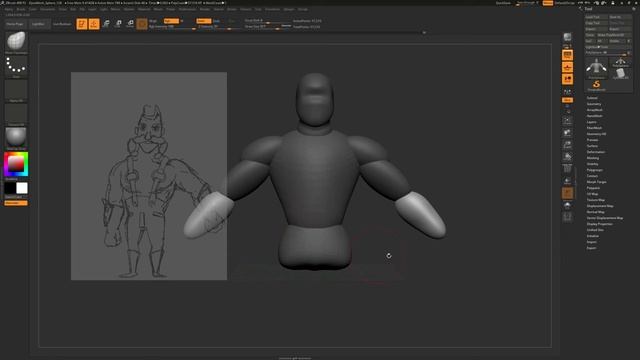Toggle Perspective view on right shelf
640x360 pixels.
567,55
